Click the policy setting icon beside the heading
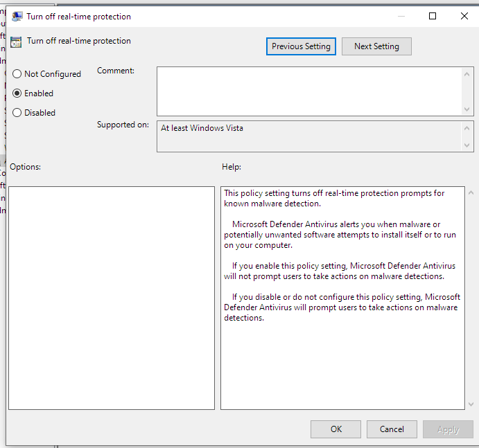479x448 pixels. [x=16, y=42]
